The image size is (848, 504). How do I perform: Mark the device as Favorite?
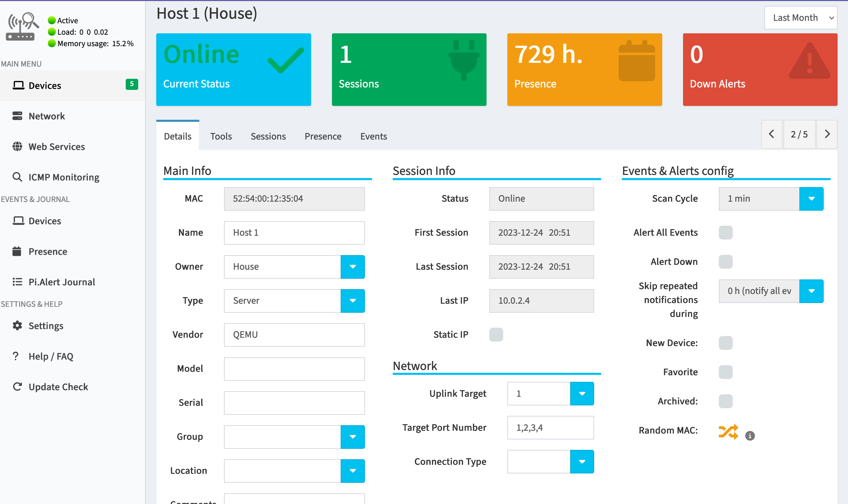(x=725, y=372)
